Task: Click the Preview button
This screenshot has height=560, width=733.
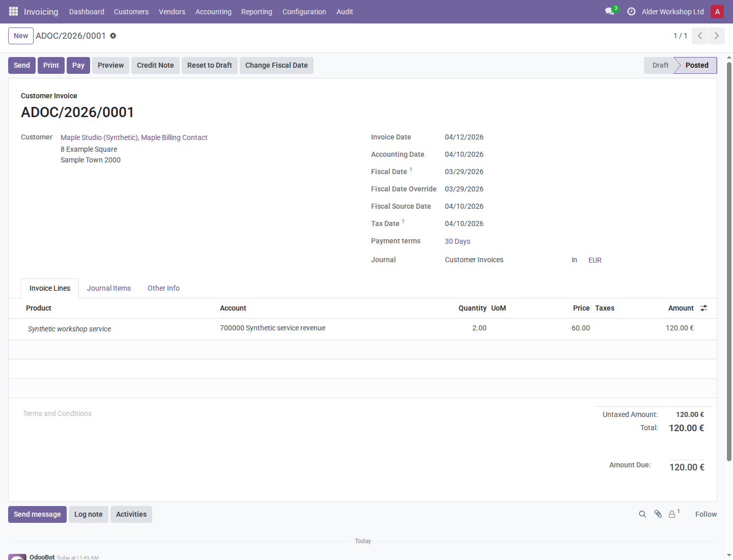Action: point(110,65)
